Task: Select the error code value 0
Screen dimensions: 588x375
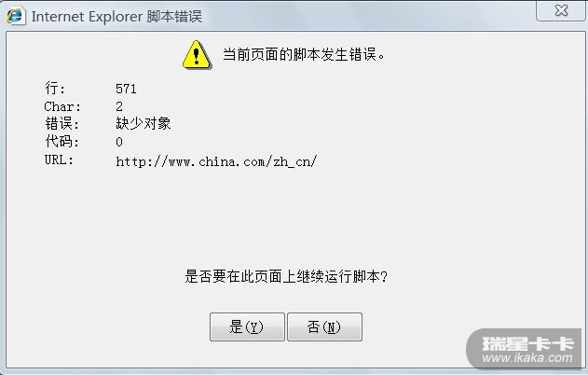Action: 119,142
